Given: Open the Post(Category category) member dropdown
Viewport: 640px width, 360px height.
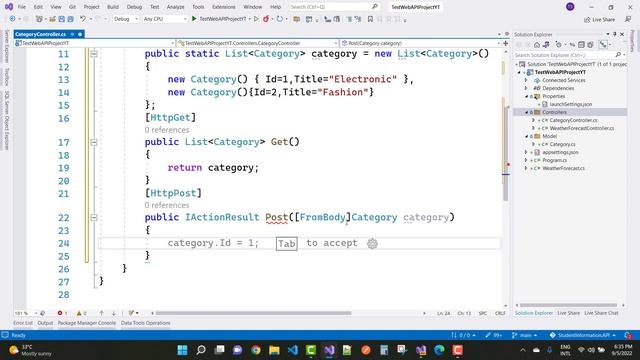Looking at the screenshot, I should coord(420,43).
